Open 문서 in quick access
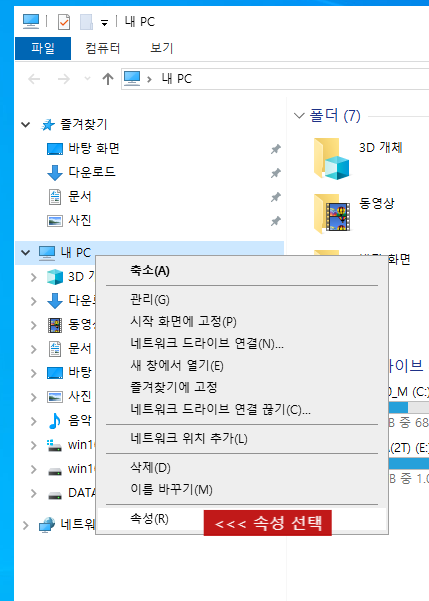Screen dimensions: 429x601 (80, 196)
